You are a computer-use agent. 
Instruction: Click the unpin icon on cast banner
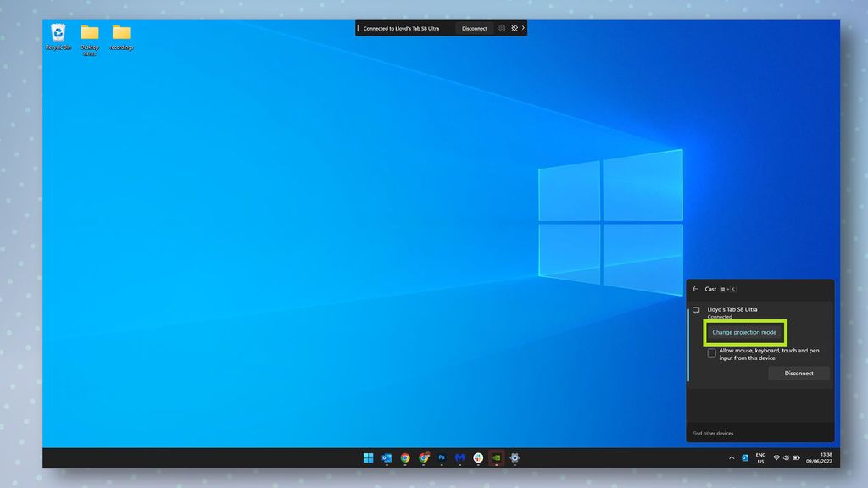pos(515,28)
